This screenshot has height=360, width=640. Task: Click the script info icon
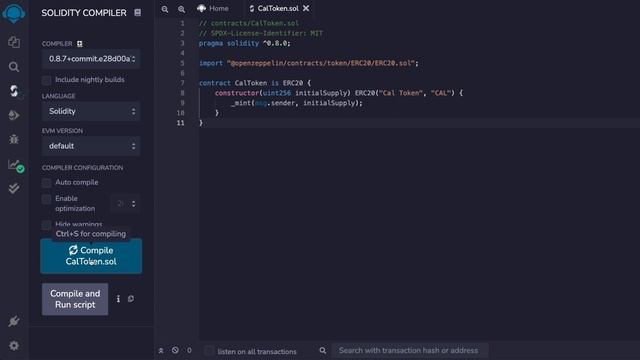118,299
